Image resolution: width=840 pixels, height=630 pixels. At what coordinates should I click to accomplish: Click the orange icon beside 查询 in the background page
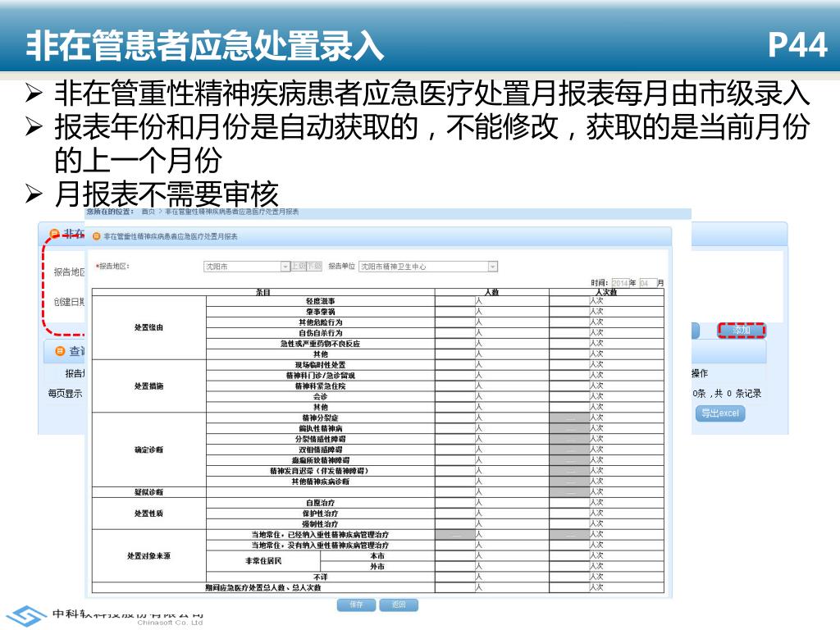pos(60,351)
